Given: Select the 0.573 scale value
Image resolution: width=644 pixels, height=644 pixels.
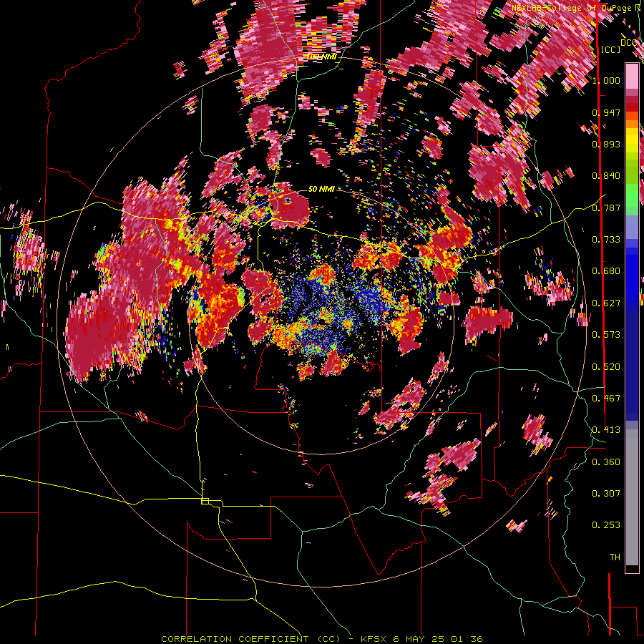Looking at the screenshot, I should [606, 335].
